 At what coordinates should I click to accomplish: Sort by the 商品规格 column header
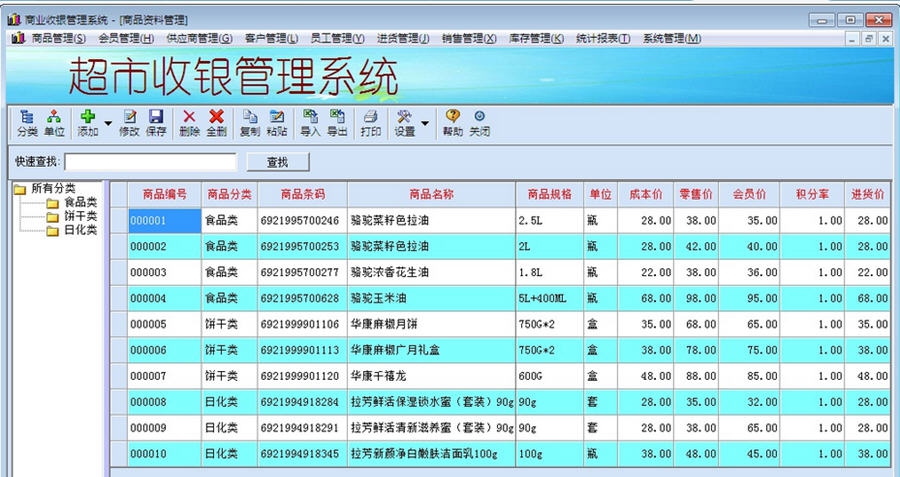pyautogui.click(x=550, y=195)
